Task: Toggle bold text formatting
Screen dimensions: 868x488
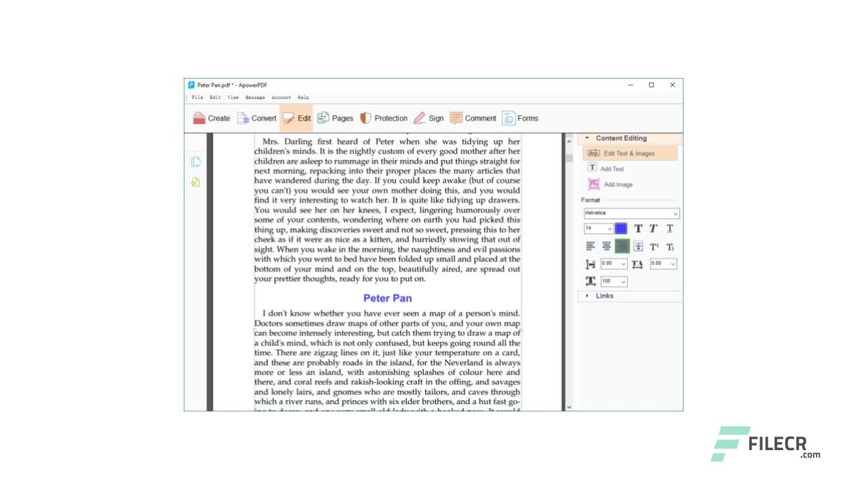Action: (x=638, y=228)
